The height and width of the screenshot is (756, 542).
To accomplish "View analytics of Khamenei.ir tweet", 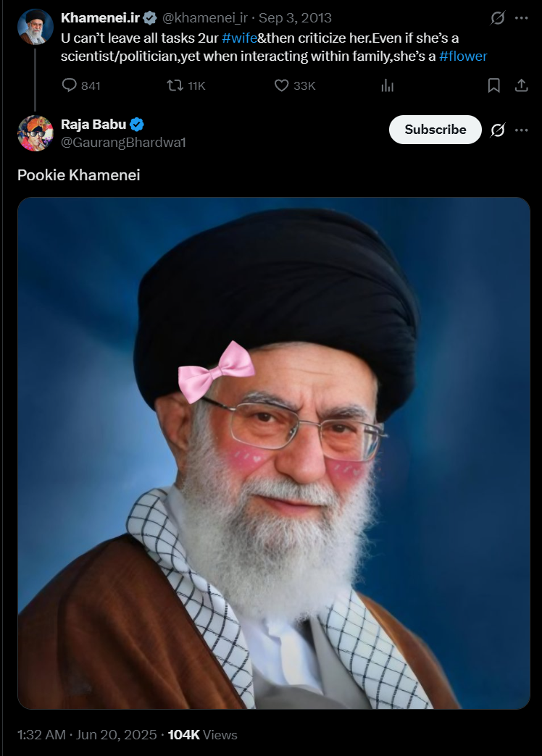I will [388, 86].
